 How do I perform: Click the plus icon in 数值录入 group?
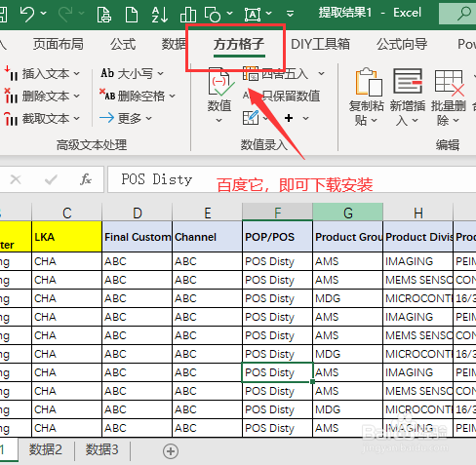289,118
